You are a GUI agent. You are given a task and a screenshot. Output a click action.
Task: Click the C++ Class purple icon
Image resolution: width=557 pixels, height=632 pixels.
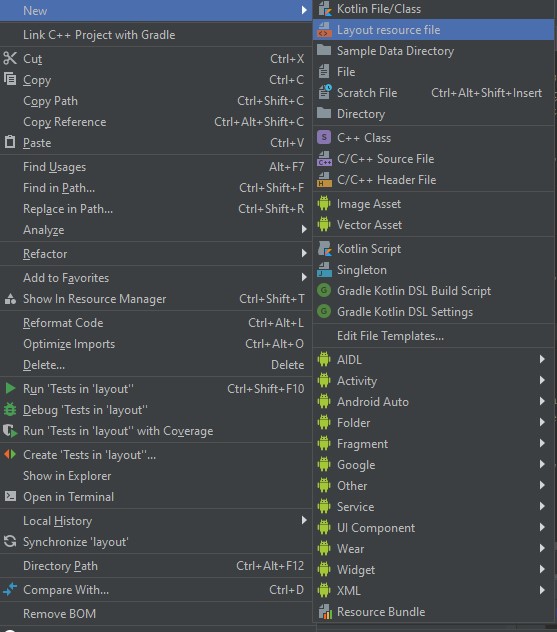click(x=324, y=137)
